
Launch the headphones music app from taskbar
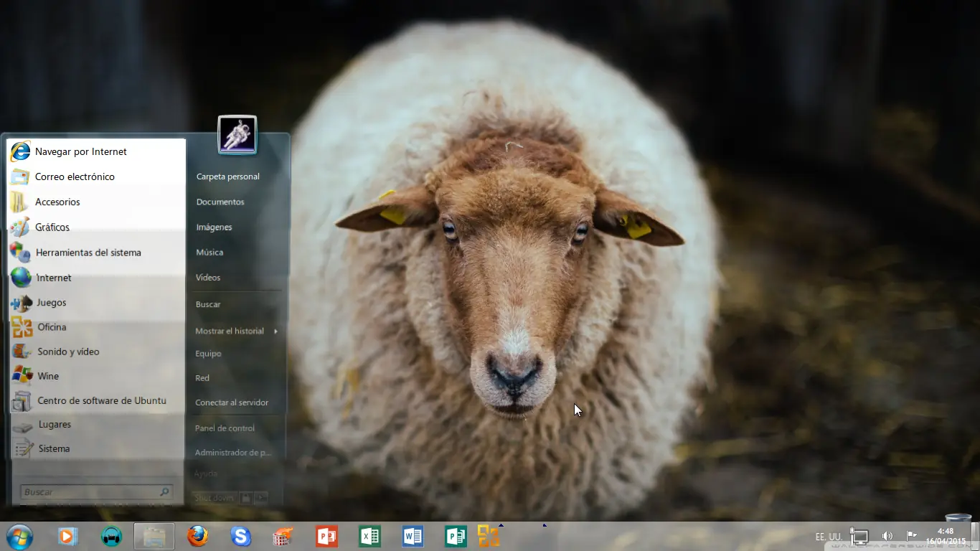(111, 537)
